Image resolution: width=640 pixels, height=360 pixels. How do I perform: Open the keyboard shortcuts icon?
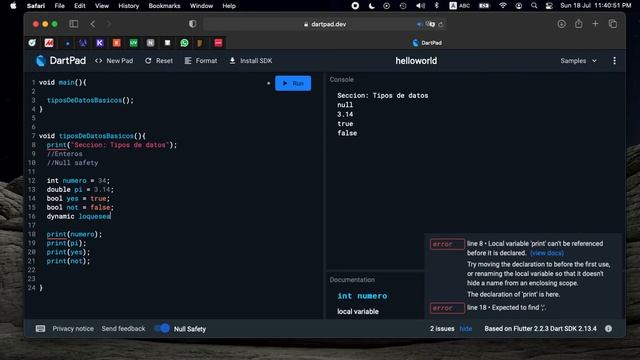[x=40, y=329]
